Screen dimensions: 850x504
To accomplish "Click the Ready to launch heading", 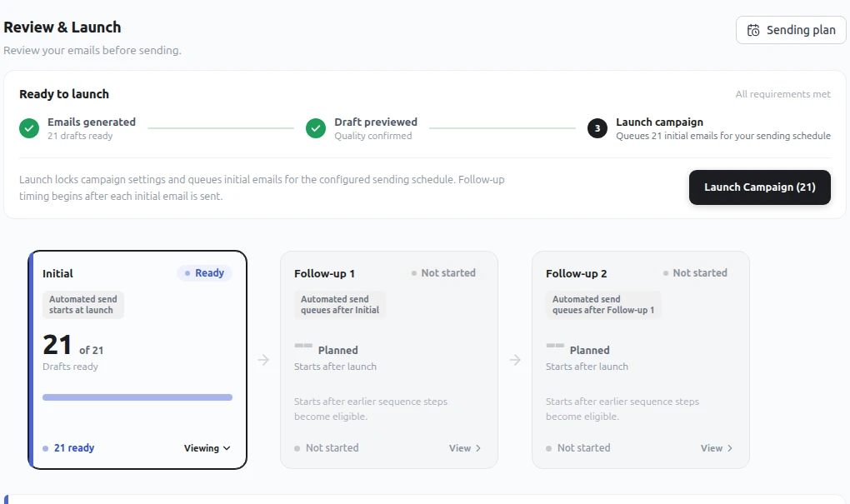I will [x=64, y=94].
